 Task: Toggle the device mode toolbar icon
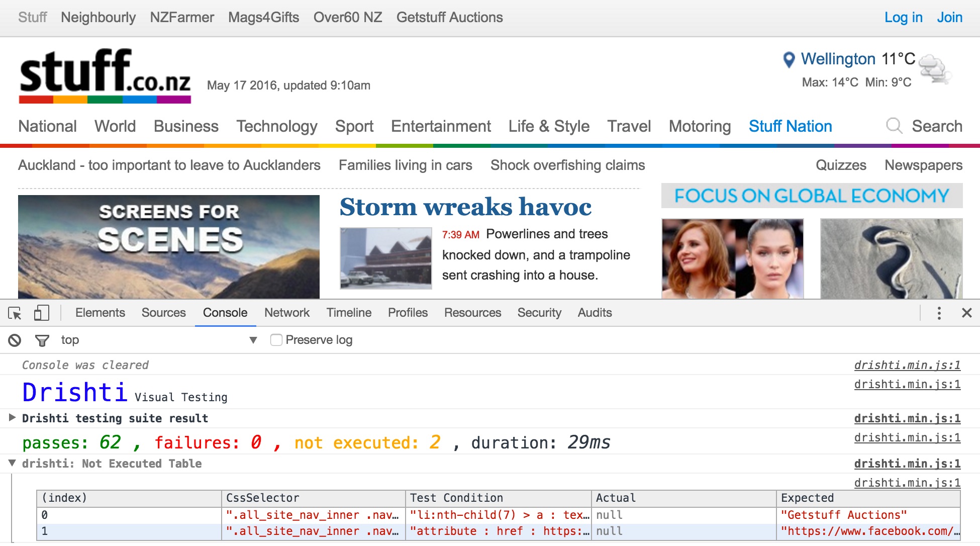coord(41,313)
